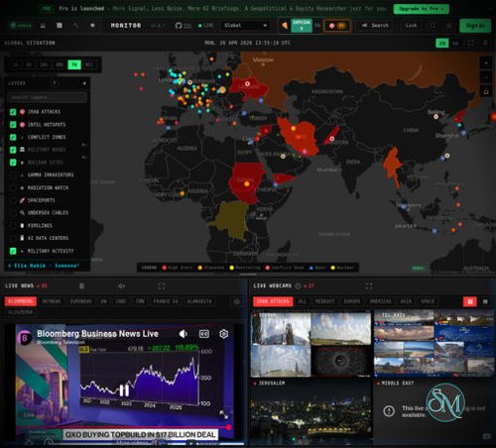Zoom out on the map with minus button
The height and width of the screenshot is (448, 496).
[x=486, y=77]
